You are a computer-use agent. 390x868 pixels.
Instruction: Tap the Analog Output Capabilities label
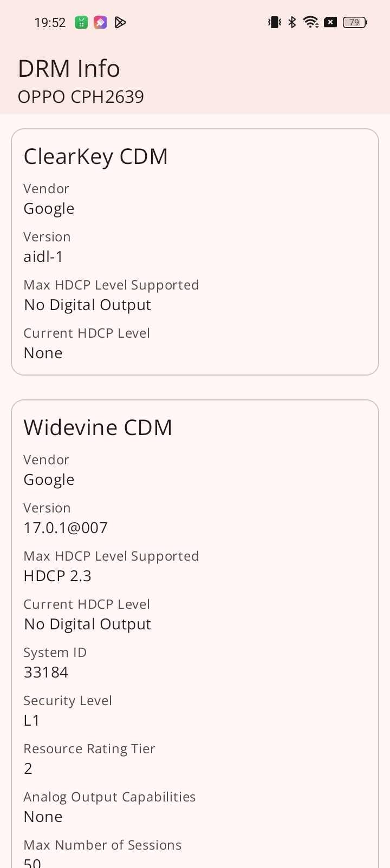(109, 797)
